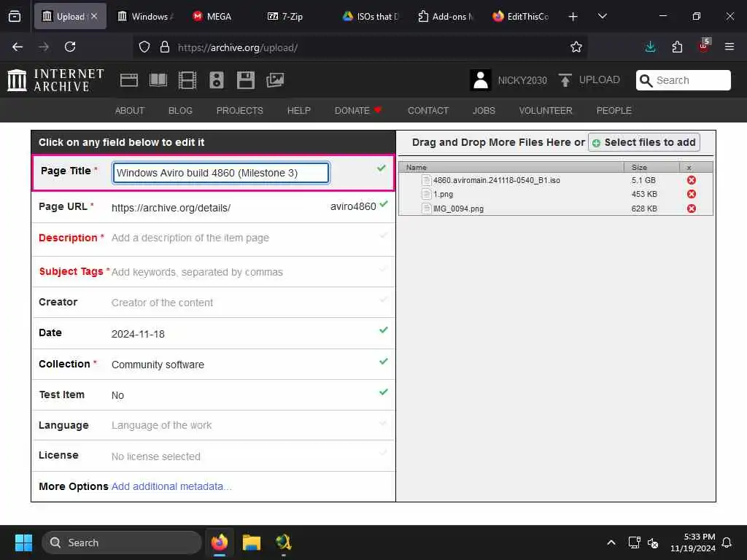Open License selector No license selected

coord(156,456)
